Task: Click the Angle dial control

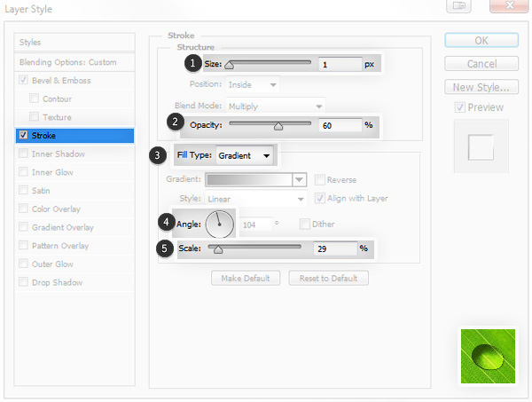Action: [x=220, y=224]
